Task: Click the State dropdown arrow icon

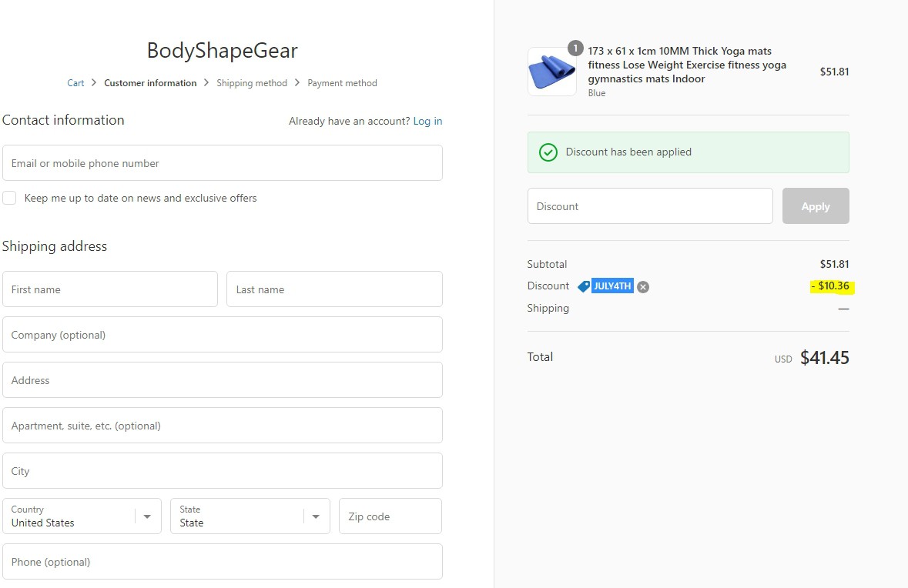Action: tap(315, 516)
